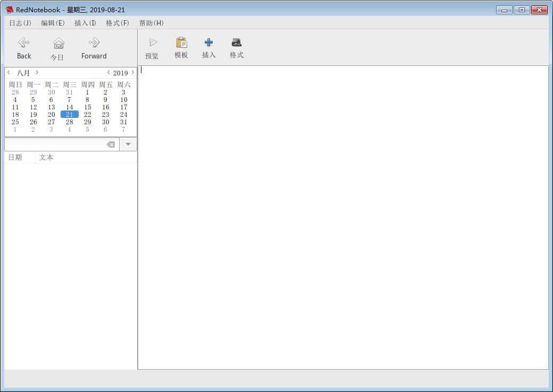Clear search field with the erase icon
The image size is (553, 392).
pyautogui.click(x=111, y=144)
